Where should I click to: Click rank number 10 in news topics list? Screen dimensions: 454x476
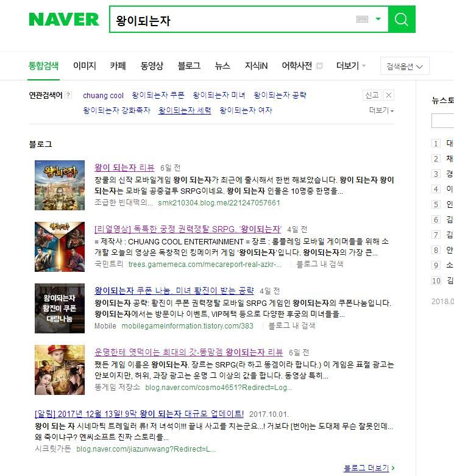coord(436,280)
